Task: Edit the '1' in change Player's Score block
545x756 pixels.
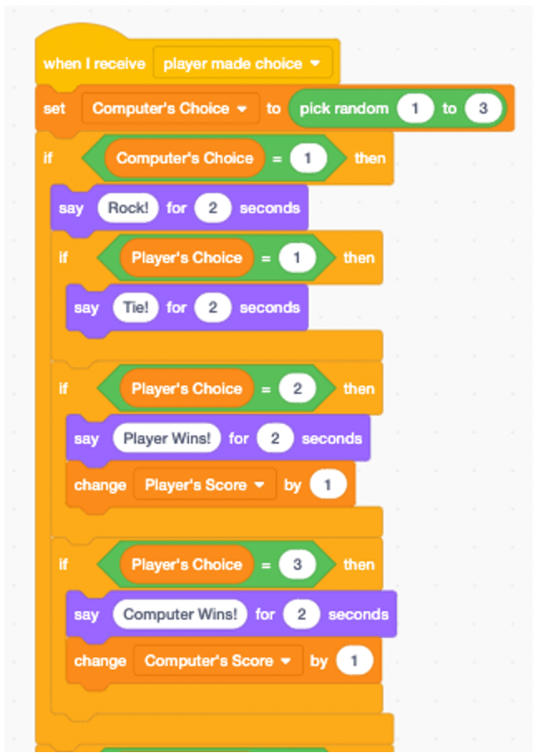Action: pyautogui.click(x=326, y=484)
